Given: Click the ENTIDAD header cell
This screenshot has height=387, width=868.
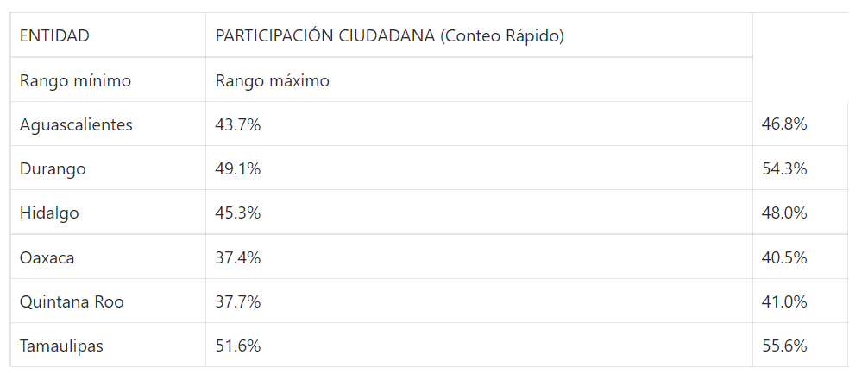Looking at the screenshot, I should click(x=54, y=35).
